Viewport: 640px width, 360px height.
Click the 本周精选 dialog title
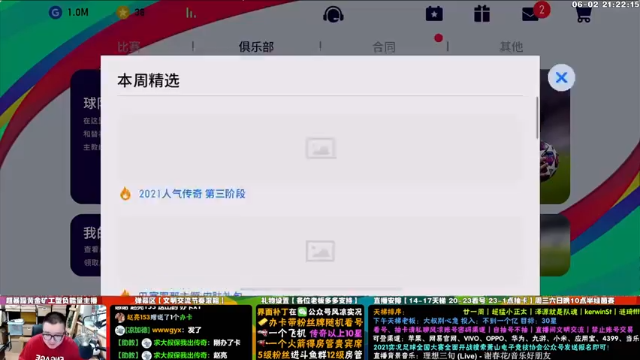149,81
